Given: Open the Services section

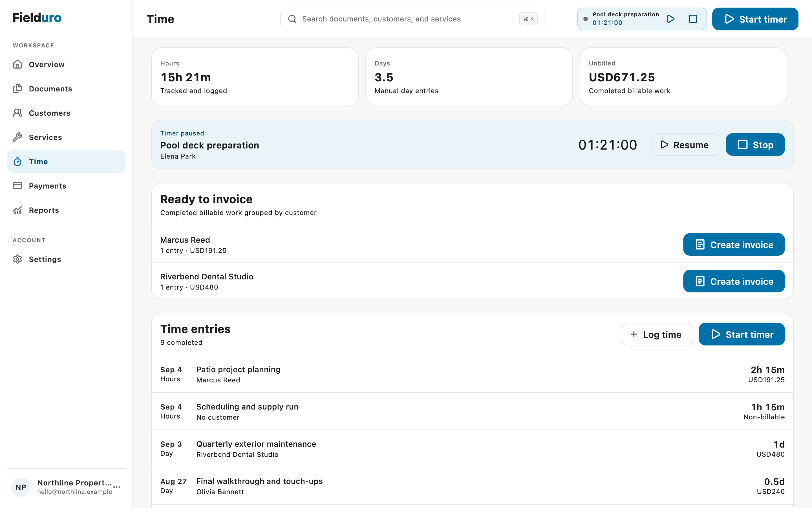Looking at the screenshot, I should click(x=66, y=137).
